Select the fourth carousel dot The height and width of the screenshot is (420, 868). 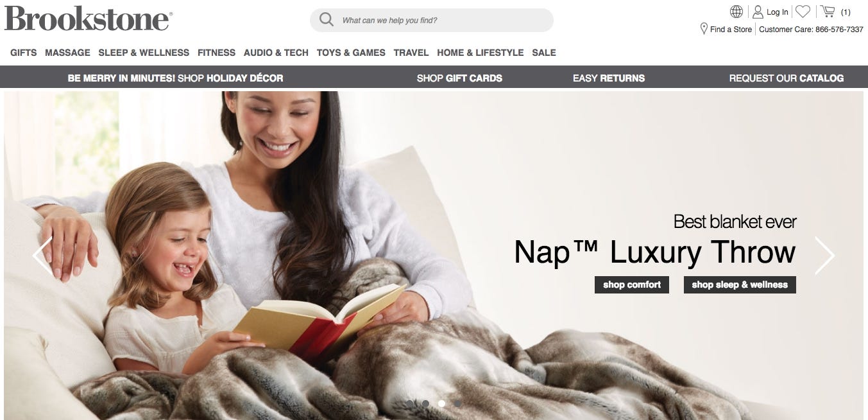point(457,403)
